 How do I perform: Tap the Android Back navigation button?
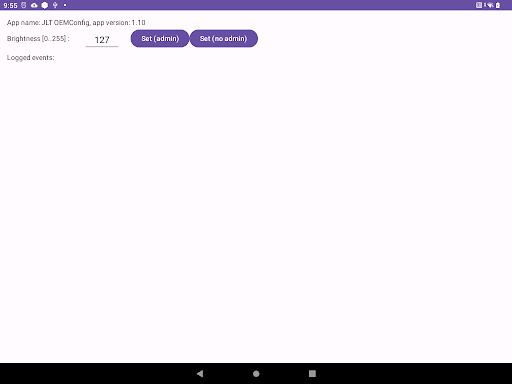[200, 373]
